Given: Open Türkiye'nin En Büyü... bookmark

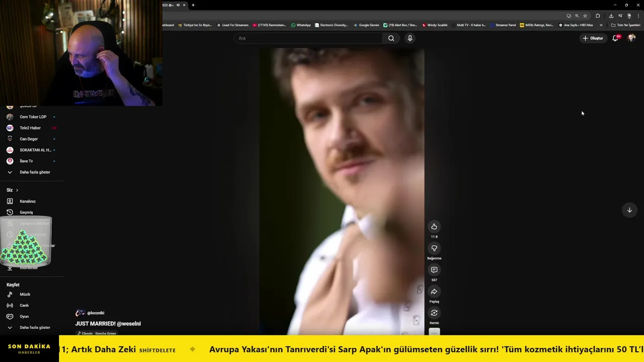Looking at the screenshot, I should [195, 25].
